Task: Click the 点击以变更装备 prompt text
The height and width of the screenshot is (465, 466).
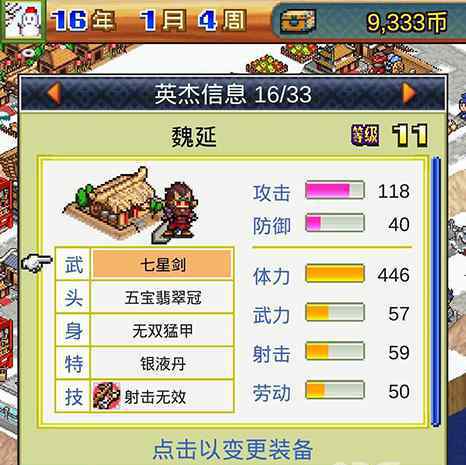Action: (233, 449)
